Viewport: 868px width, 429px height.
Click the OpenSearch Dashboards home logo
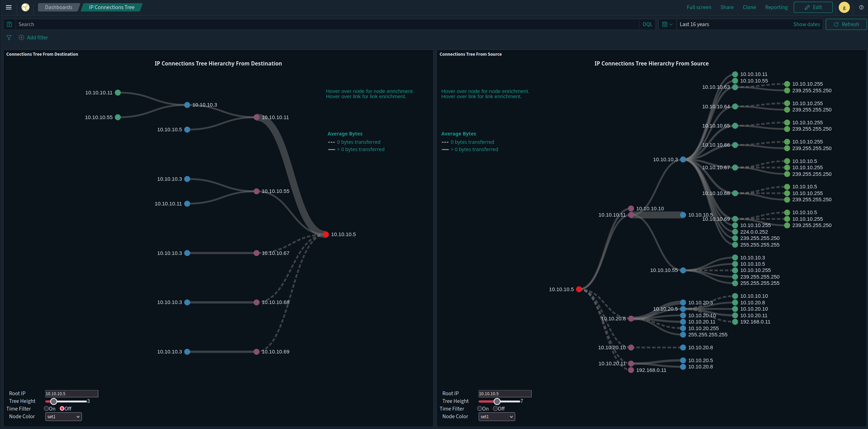[25, 7]
